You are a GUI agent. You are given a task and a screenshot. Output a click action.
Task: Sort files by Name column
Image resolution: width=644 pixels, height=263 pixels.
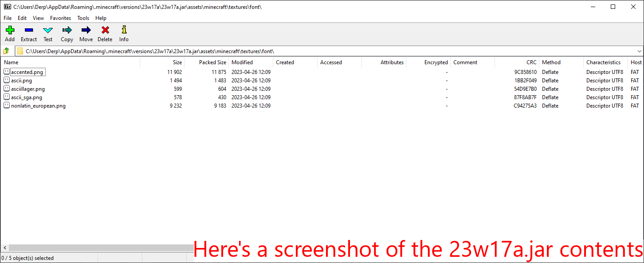(71, 62)
